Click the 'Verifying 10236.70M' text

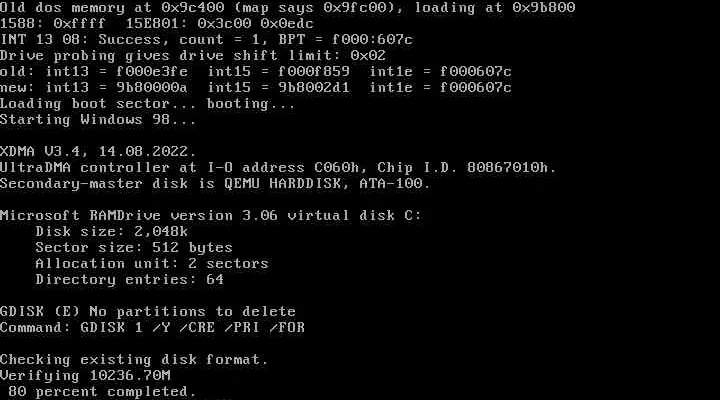click(x=85, y=376)
